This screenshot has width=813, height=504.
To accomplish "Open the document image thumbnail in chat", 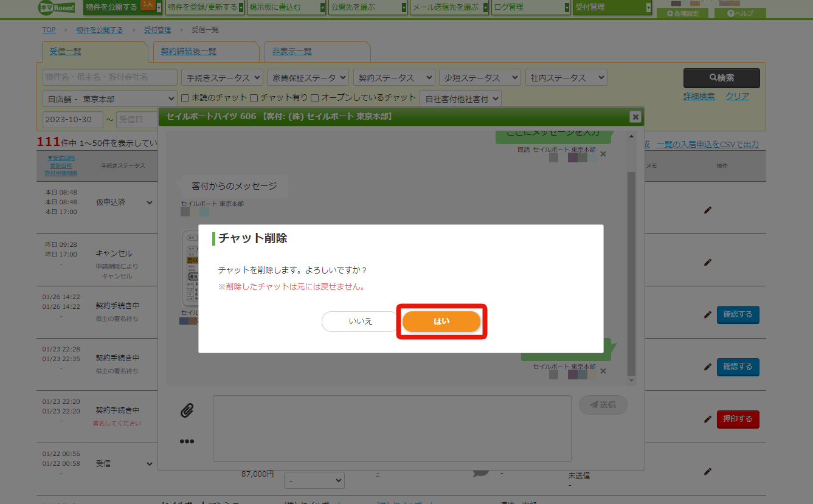I will [x=190, y=268].
